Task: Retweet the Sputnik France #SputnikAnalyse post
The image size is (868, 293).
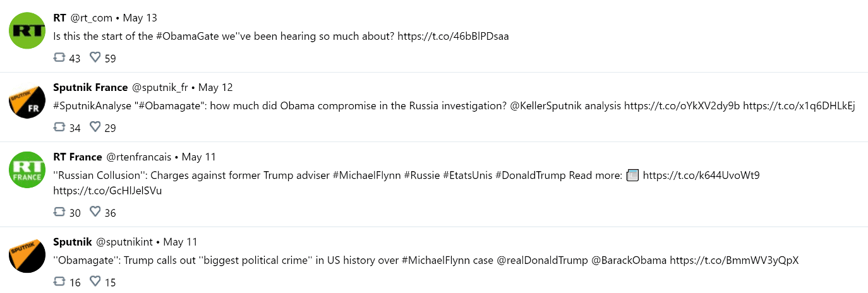Action: [60, 127]
